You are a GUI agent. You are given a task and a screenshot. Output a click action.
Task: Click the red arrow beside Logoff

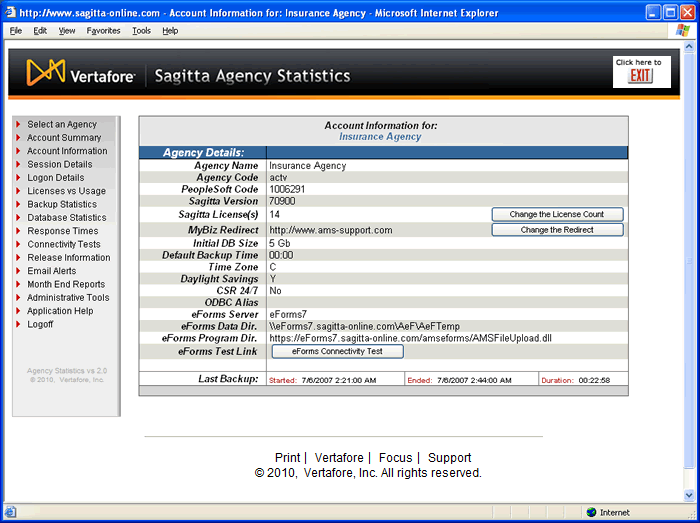18,324
